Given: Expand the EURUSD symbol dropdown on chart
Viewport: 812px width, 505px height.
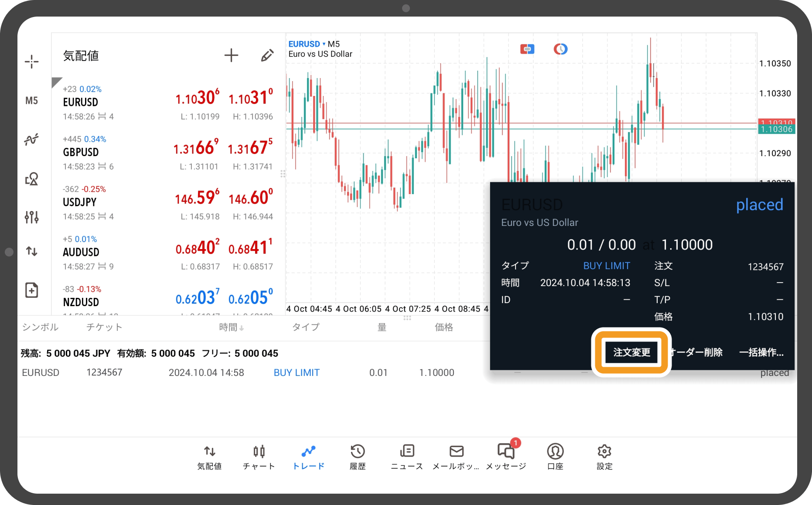Looking at the screenshot, I should pos(307,44).
